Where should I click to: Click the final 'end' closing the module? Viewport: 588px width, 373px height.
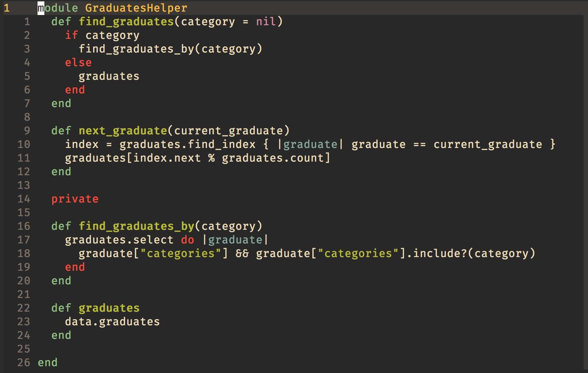click(x=47, y=362)
